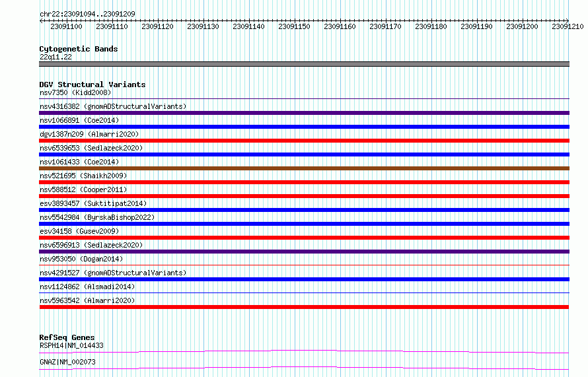Click the red nsv5963542 feature bar

pyautogui.click(x=304, y=307)
